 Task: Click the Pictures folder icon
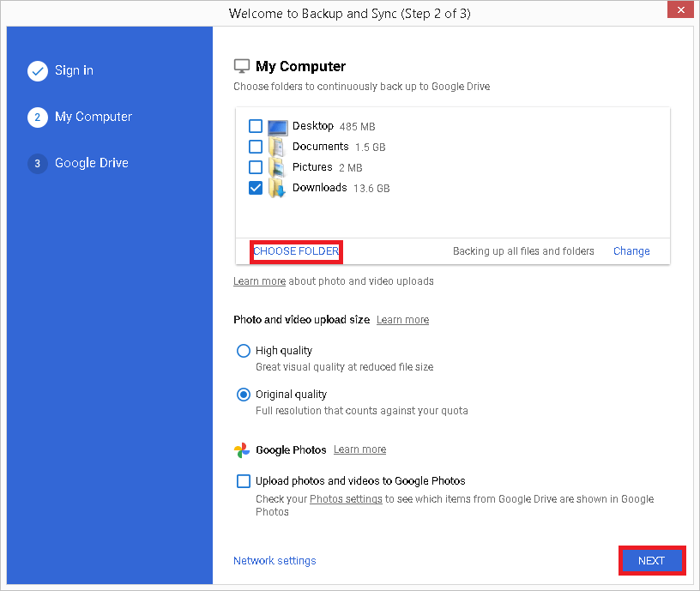(276, 167)
